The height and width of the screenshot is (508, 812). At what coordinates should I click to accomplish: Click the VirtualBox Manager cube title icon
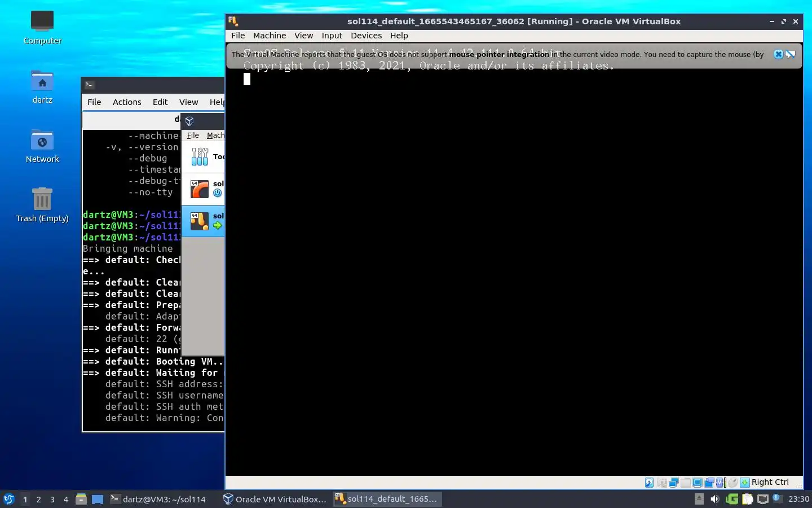[189, 121]
